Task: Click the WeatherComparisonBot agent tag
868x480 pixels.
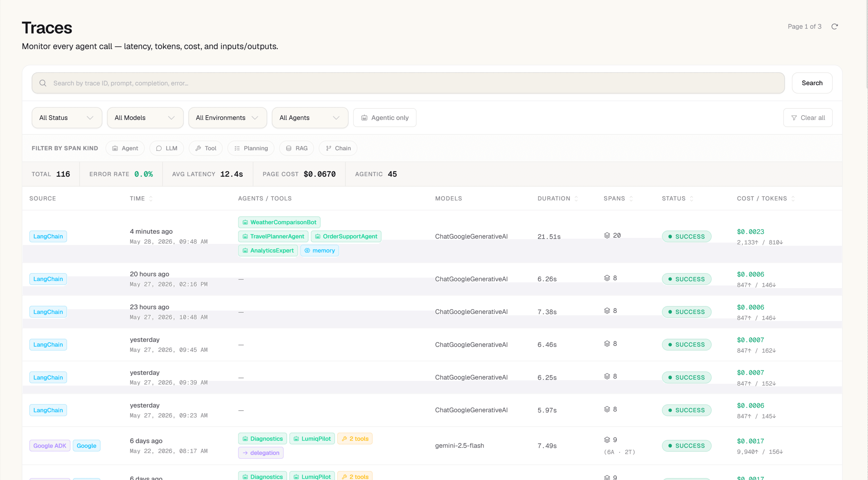Action: coord(279,222)
